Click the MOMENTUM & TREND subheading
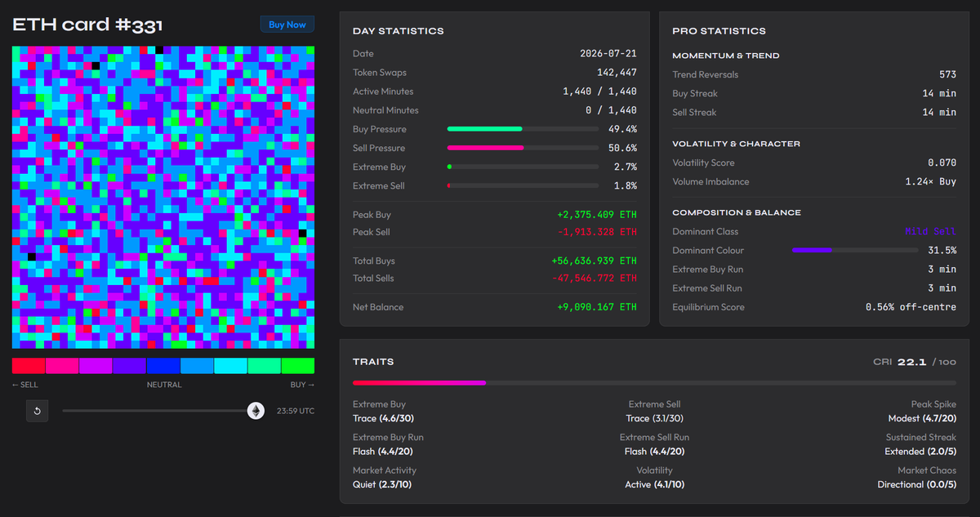The width and height of the screenshot is (980, 517). coord(726,56)
